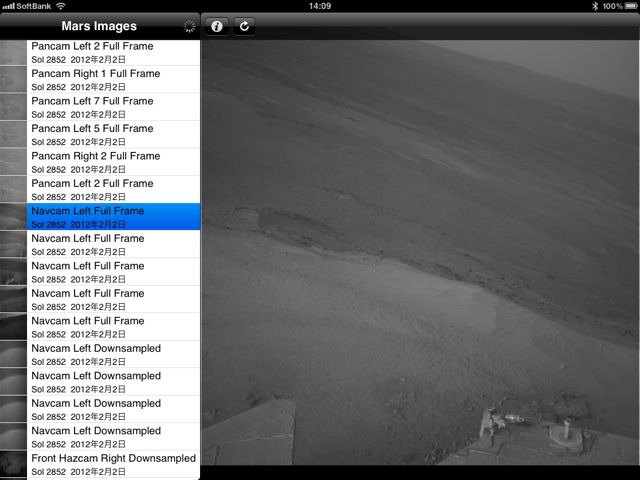Screen dimensions: 640x480
Task: Select the Pancam Right 2 Full Frame row
Action: 100,162
